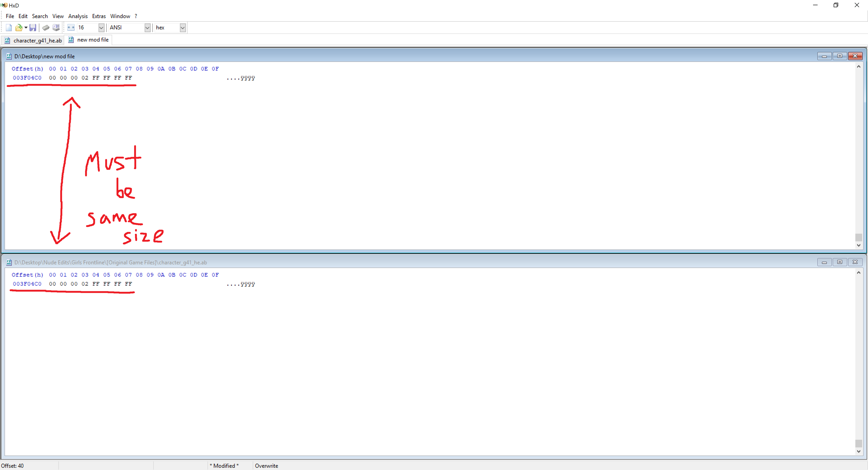Open the recent files arrow beside Open

click(26, 28)
